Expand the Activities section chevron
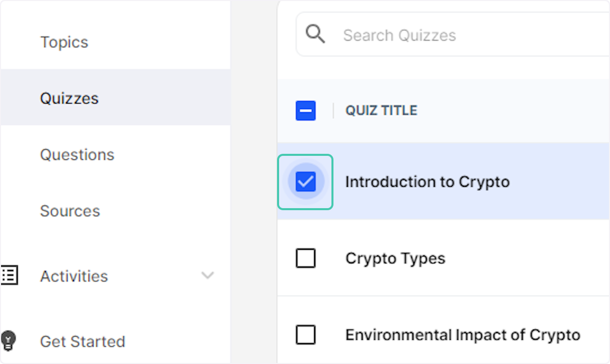Viewport: 610px width, 364px height. tap(207, 276)
